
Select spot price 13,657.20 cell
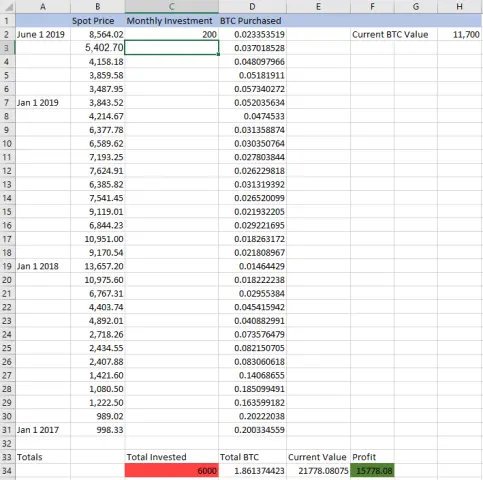(97, 266)
